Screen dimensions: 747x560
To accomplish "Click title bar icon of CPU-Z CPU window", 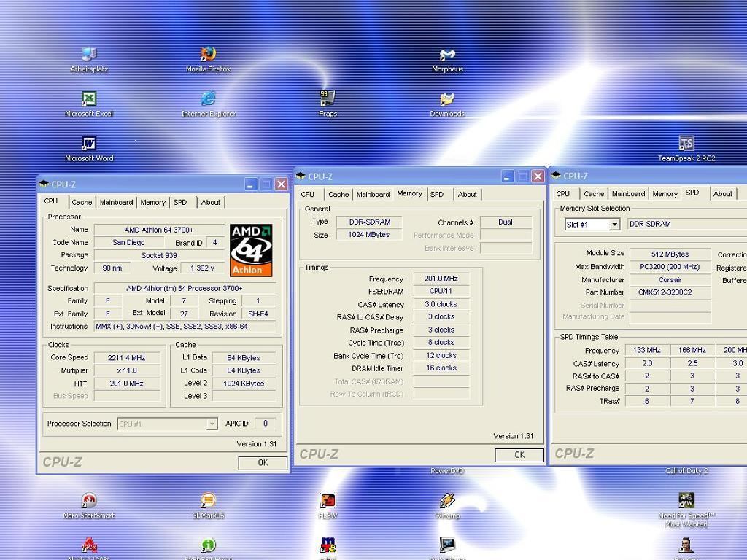I will click(x=44, y=184).
